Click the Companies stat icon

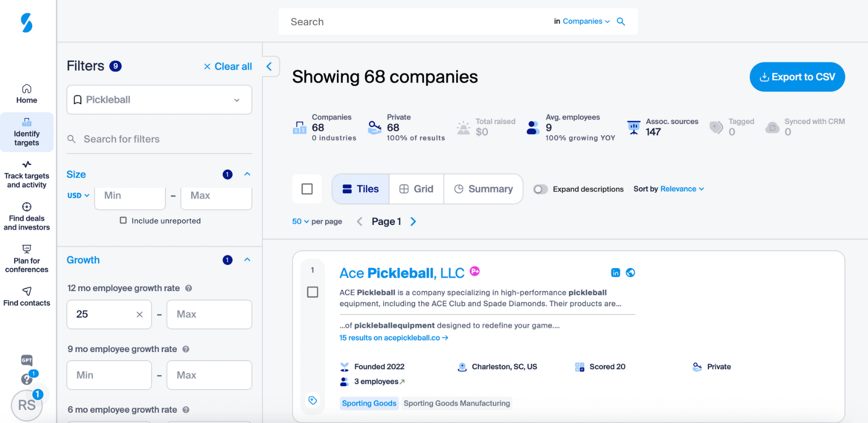tap(300, 128)
